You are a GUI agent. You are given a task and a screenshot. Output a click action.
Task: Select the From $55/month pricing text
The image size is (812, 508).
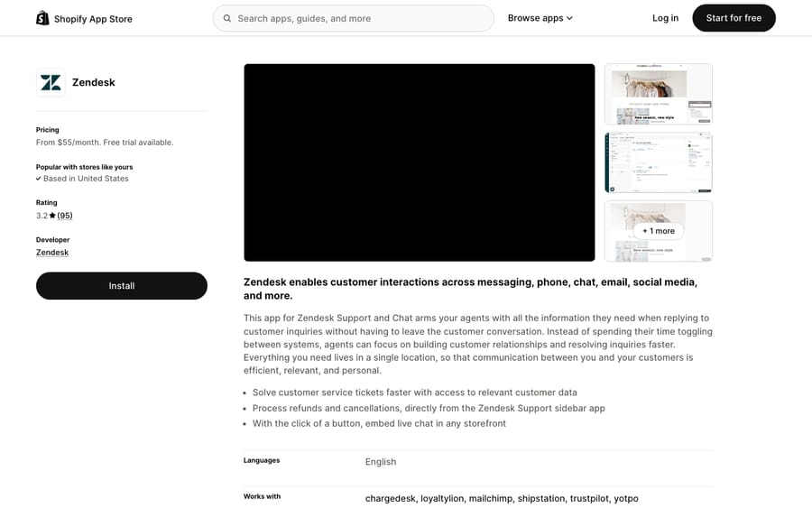(x=105, y=143)
